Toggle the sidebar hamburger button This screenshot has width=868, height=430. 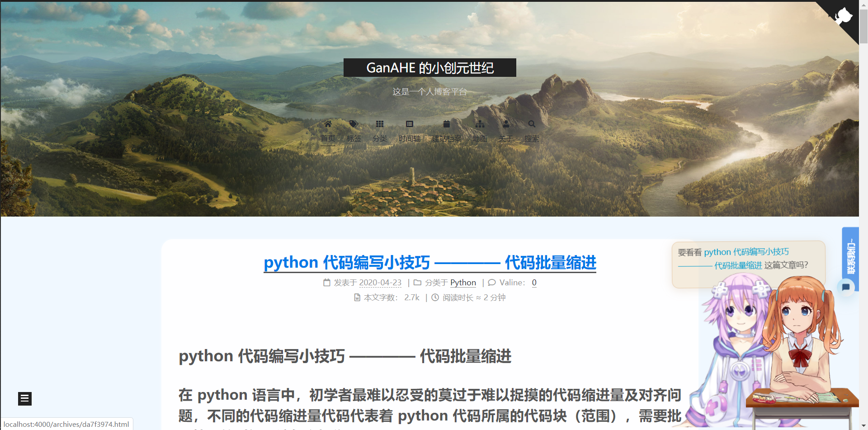pos(25,398)
